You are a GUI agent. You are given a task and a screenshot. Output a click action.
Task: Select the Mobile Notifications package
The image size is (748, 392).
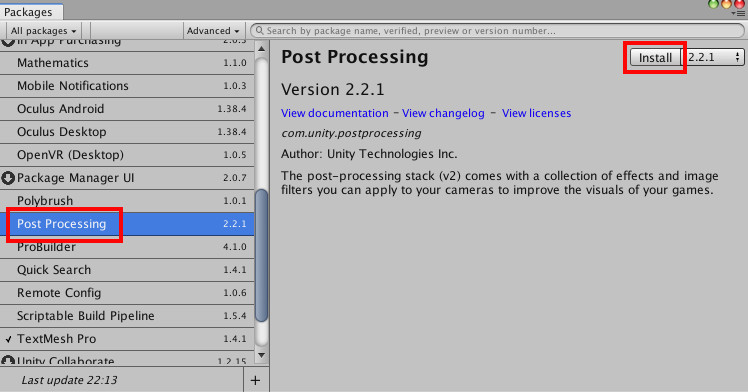pyautogui.click(x=127, y=86)
